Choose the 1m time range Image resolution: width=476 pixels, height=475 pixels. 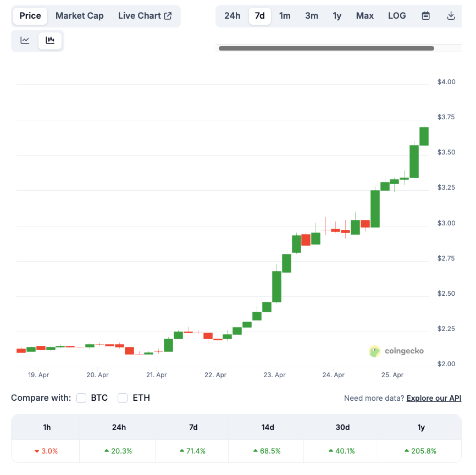pos(285,16)
